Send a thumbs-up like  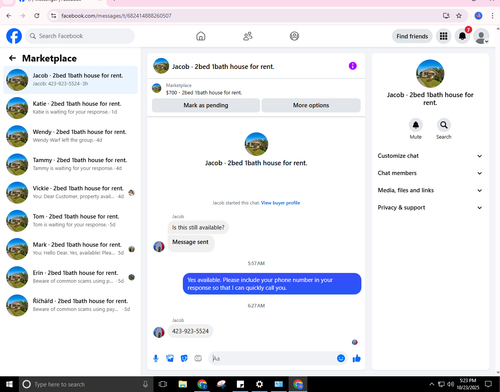pos(356,358)
